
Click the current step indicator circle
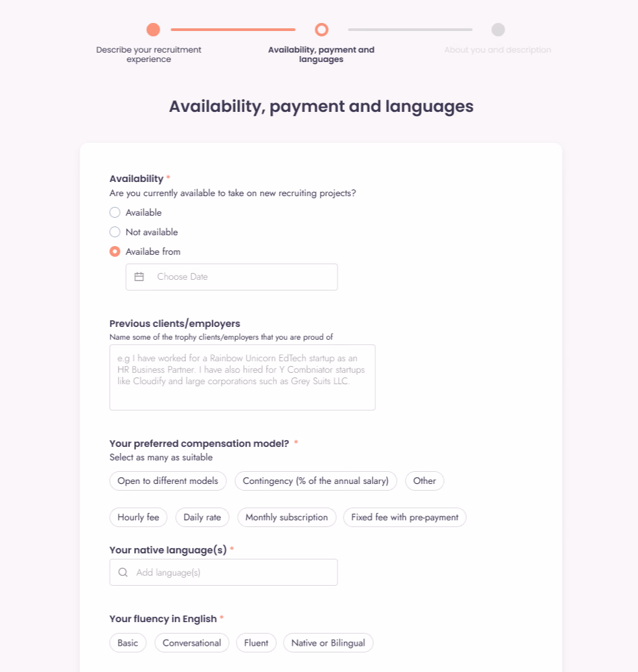pyautogui.click(x=321, y=30)
